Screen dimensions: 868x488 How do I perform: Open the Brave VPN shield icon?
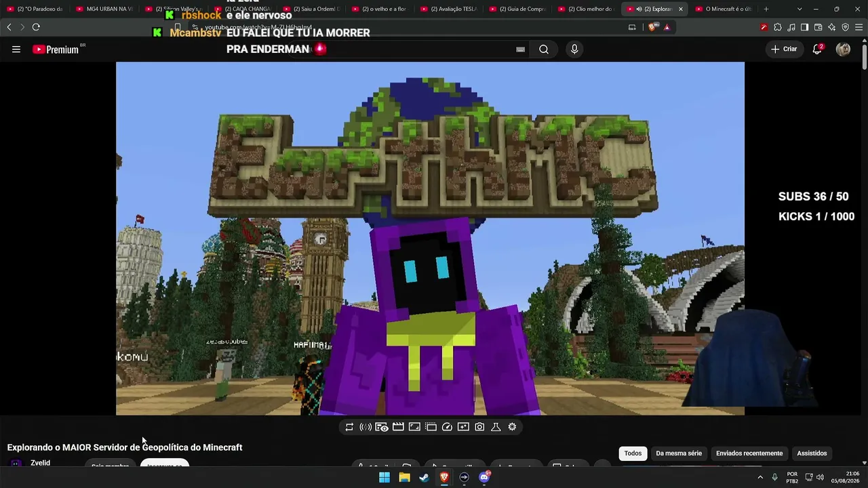pos(845,27)
